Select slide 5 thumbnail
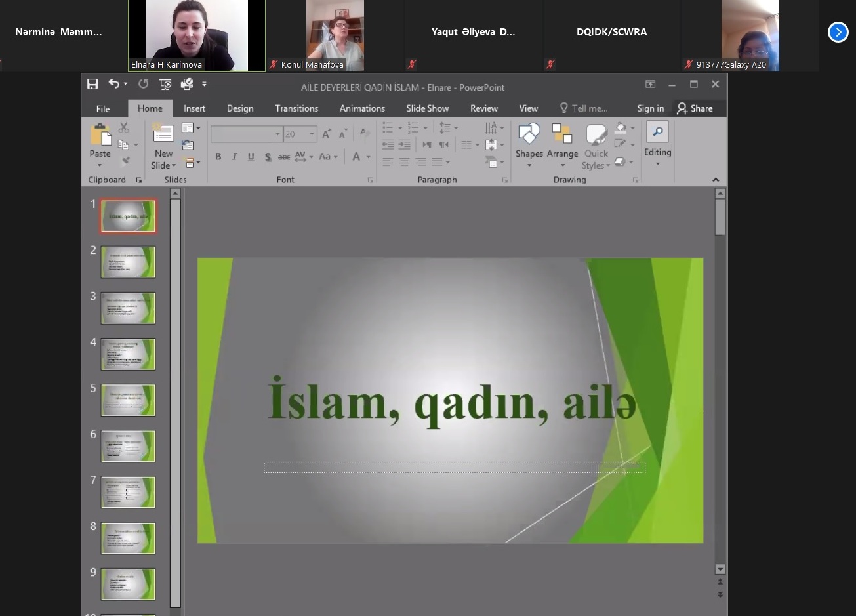856x616 pixels. pyautogui.click(x=128, y=400)
